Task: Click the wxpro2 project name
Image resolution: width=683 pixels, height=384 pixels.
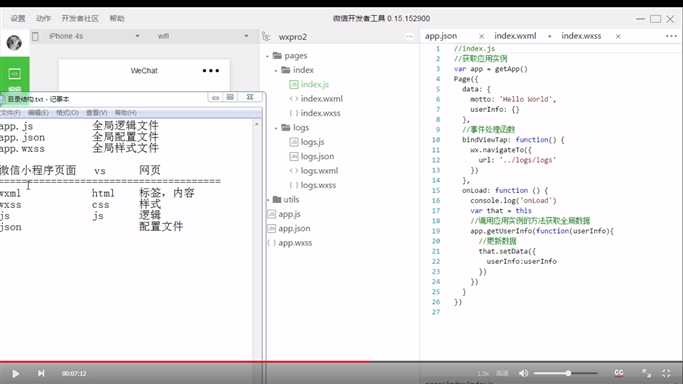Action: pyautogui.click(x=293, y=37)
